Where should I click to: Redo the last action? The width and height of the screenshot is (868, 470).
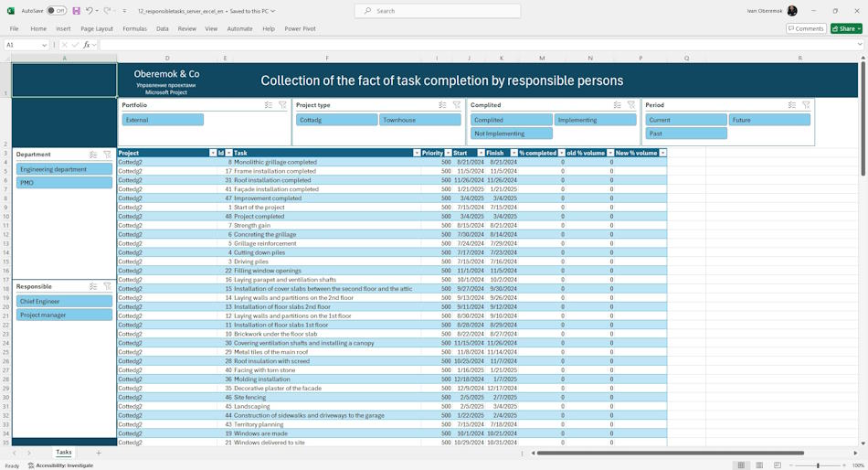(x=108, y=11)
